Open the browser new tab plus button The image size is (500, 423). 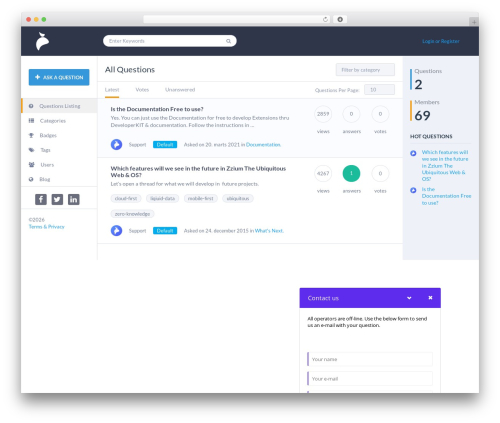pyautogui.click(x=474, y=22)
